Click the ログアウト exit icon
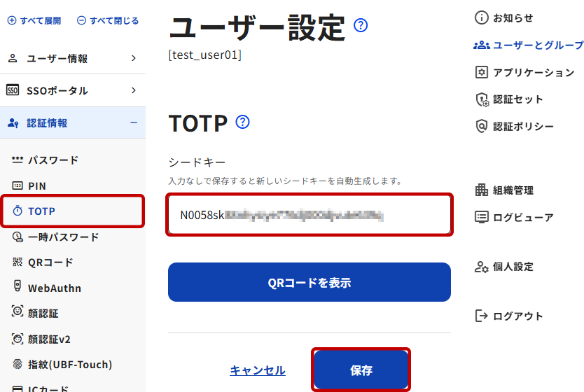 pyautogui.click(x=481, y=316)
